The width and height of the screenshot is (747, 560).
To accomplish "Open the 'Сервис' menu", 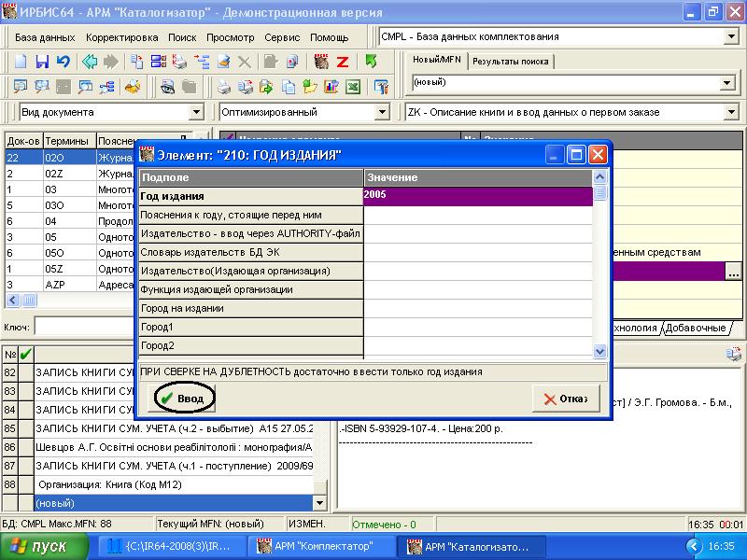I will [282, 37].
